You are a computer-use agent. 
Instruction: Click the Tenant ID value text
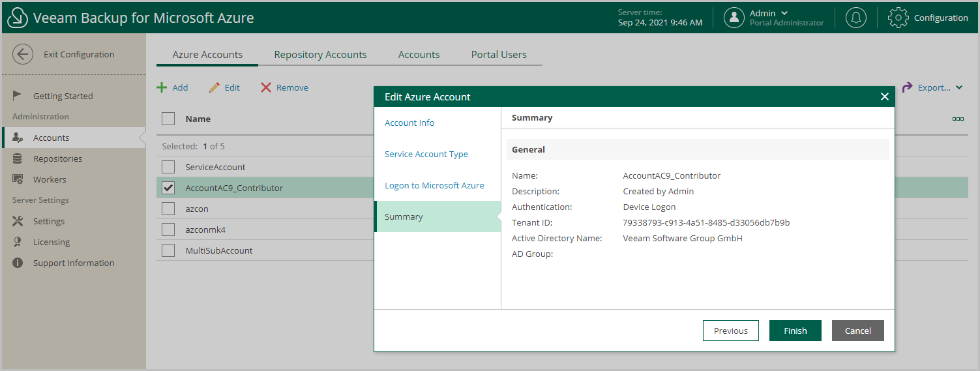tap(706, 222)
